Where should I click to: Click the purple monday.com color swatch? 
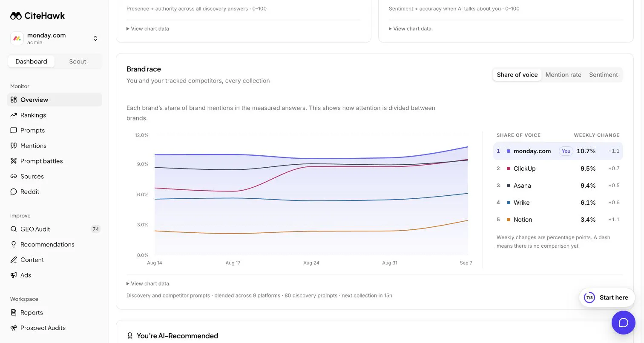(x=509, y=151)
